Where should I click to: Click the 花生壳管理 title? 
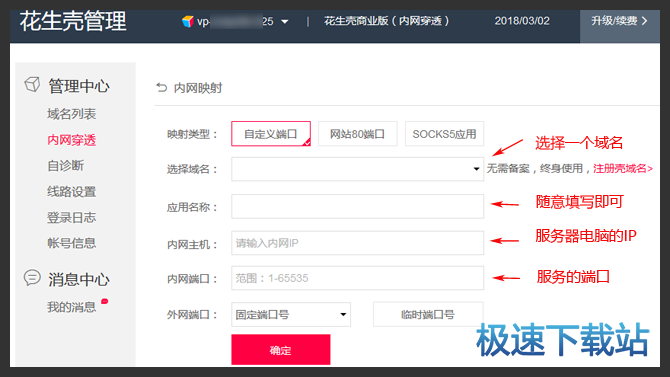[x=73, y=21]
